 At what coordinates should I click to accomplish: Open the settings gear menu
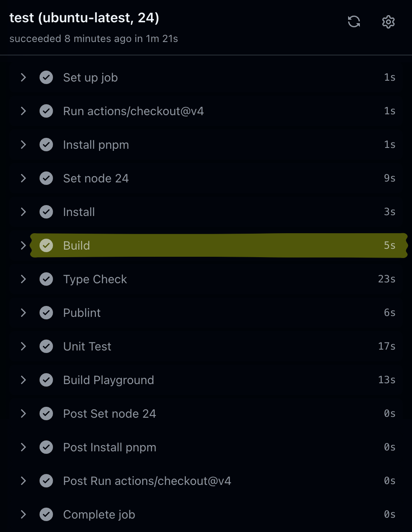point(388,21)
